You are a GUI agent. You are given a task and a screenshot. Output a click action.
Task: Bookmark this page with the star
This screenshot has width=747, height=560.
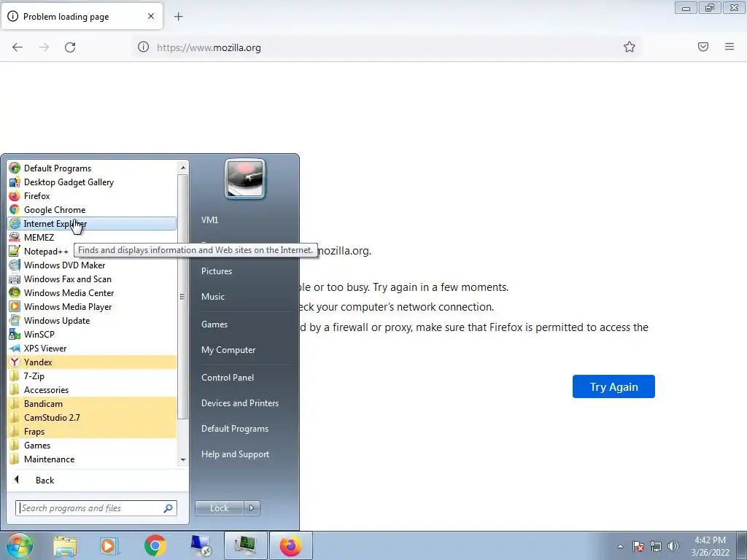(630, 47)
